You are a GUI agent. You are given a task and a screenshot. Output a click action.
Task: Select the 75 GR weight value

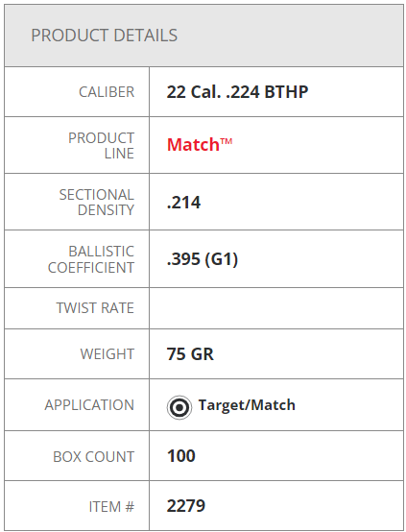point(190,354)
